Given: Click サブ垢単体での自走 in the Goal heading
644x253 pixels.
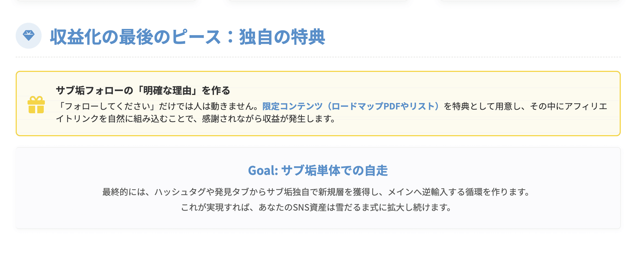Looking at the screenshot, I should (x=334, y=171).
